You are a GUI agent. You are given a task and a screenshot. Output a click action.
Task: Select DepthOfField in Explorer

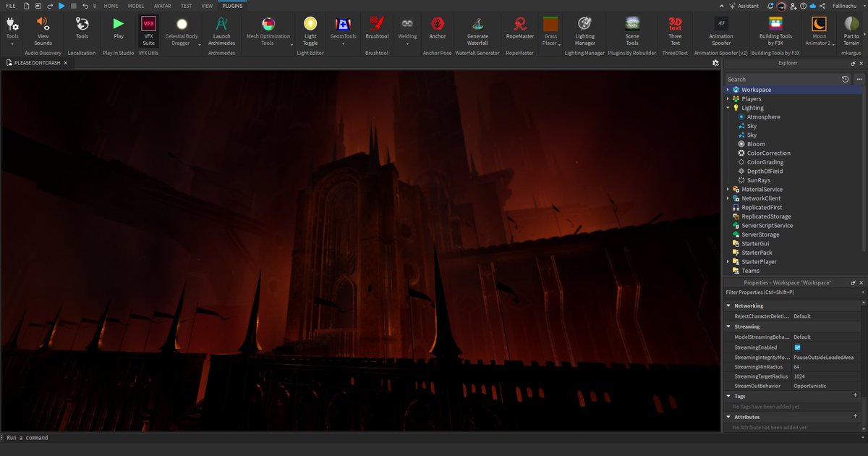[765, 171]
